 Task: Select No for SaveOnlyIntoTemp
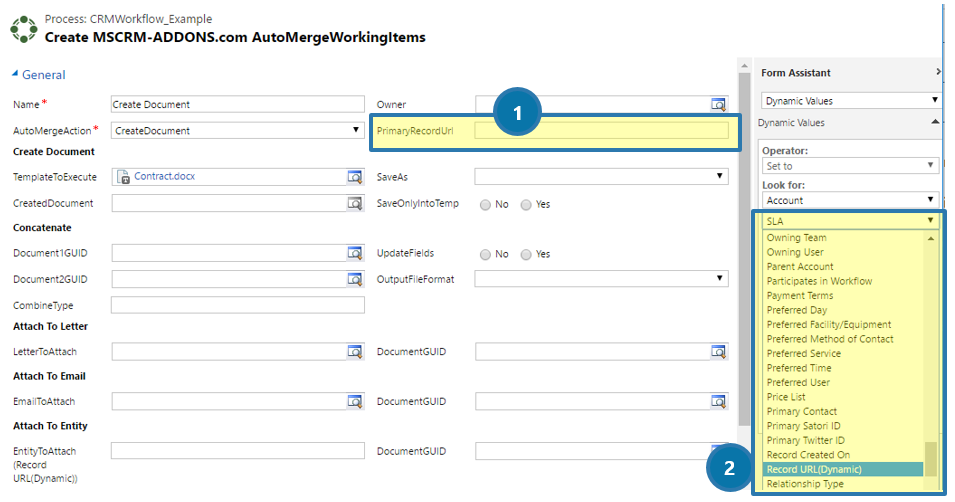tap(485, 205)
